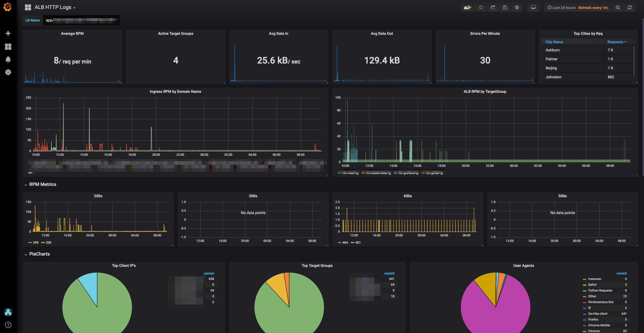Click the refresh dashboard icon

pos(630,8)
